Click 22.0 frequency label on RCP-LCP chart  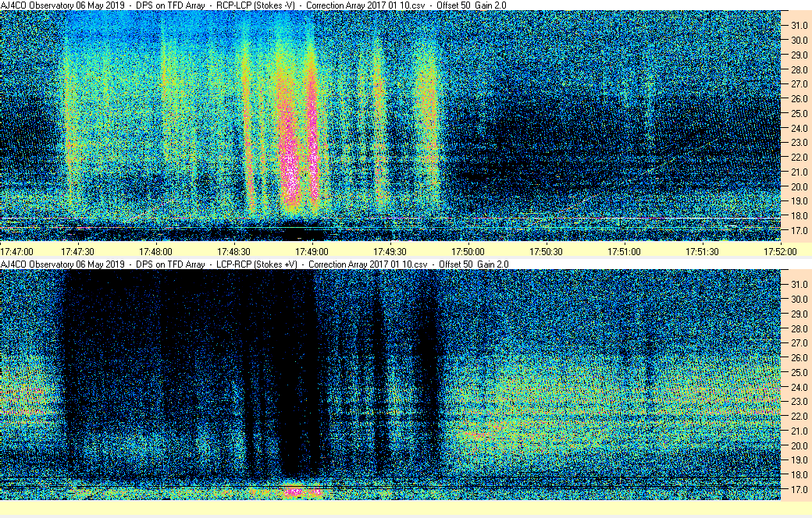coord(799,158)
